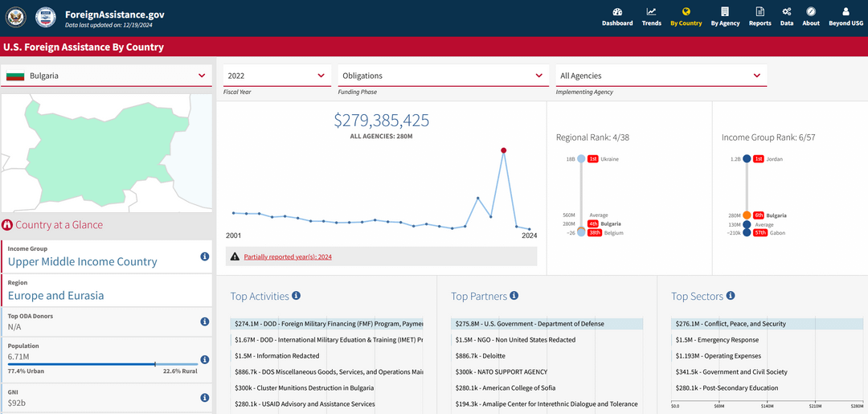Screen dimensions: 868x414
Task: Open the About compass icon
Action: tap(811, 11)
